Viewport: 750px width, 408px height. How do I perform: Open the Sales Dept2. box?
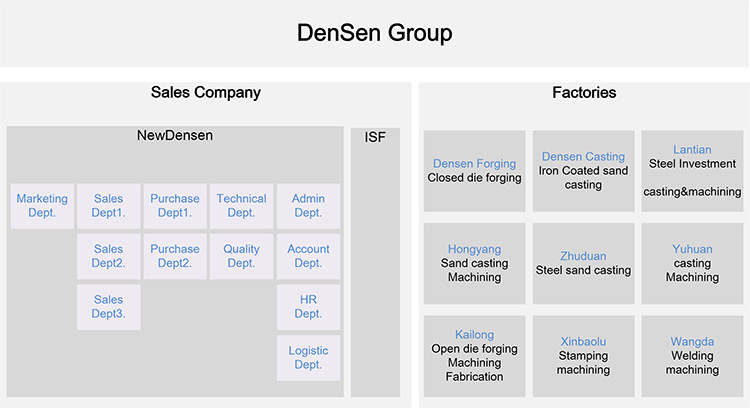pyautogui.click(x=109, y=256)
